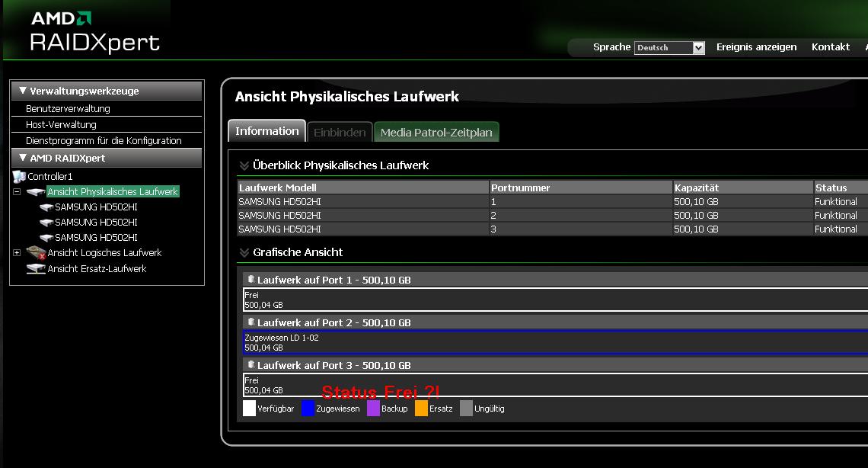Open the Kontakt link
The height and width of the screenshot is (468, 868).
(831, 47)
